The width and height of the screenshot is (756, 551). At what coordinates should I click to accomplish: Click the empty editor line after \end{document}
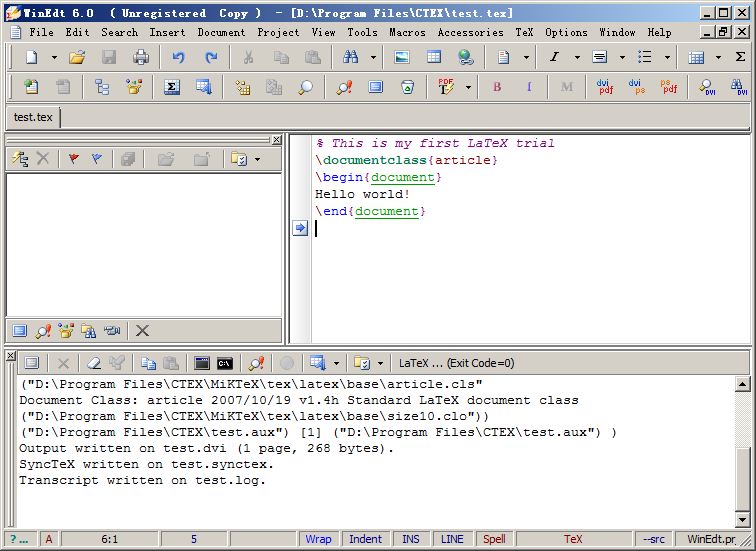(x=530, y=228)
